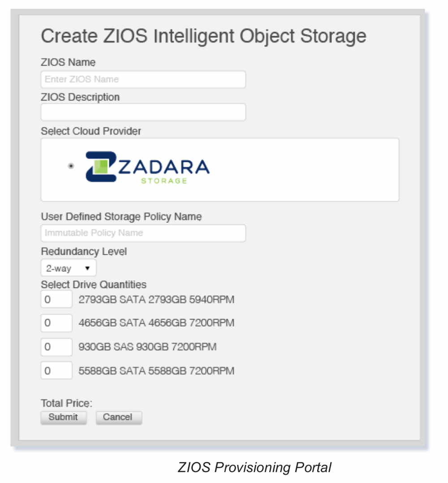This screenshot has width=448, height=483.
Task: Click the Zadara Storage logo
Action: pos(147,167)
